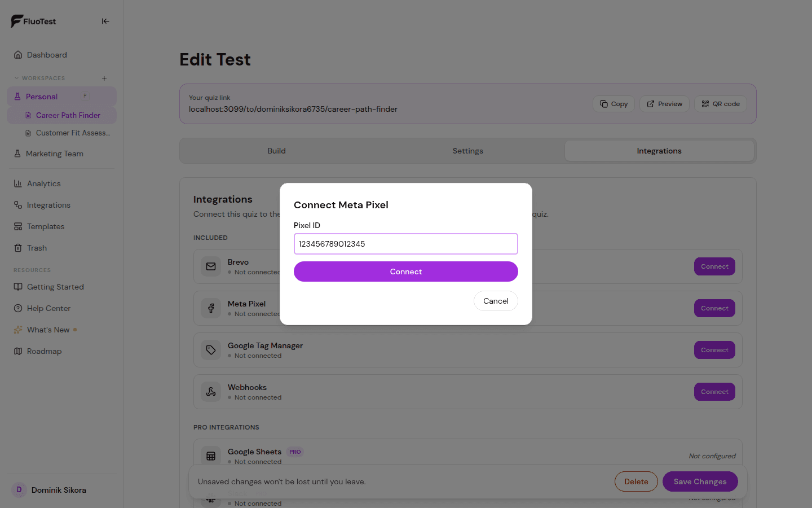Delete this test
The image size is (812, 508).
click(x=636, y=481)
